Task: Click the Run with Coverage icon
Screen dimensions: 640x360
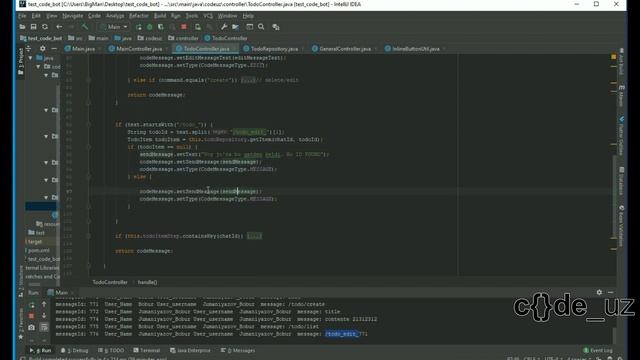Action: (161, 27)
